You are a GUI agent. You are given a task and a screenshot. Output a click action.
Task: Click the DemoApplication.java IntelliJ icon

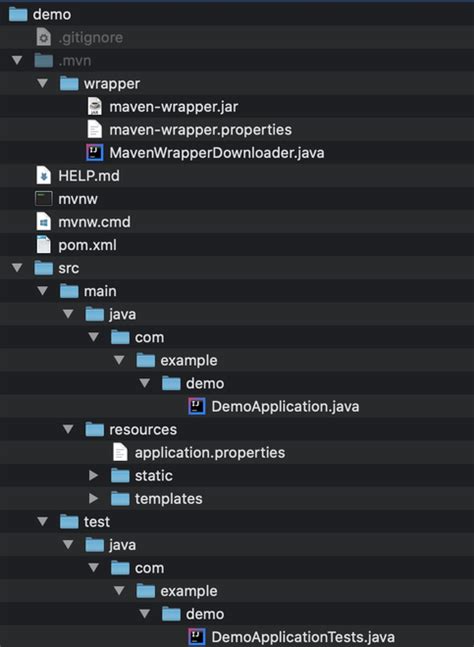(x=197, y=406)
